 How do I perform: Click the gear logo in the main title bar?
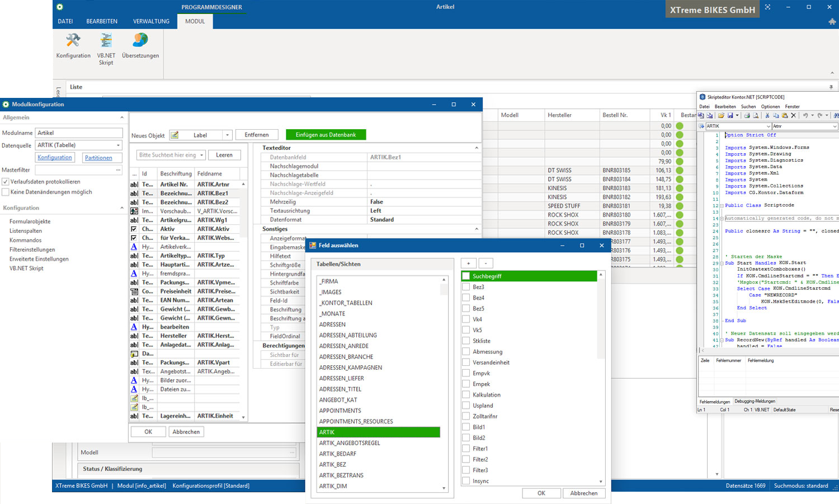[60, 7]
